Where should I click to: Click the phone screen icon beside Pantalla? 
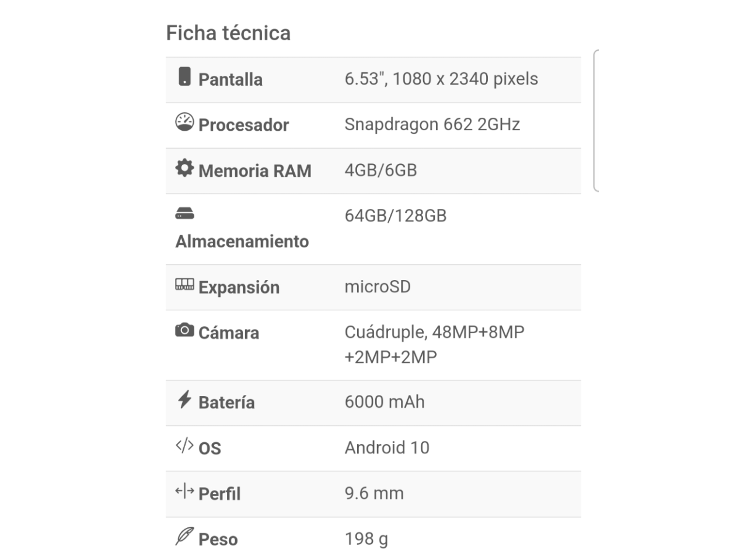pos(184,76)
